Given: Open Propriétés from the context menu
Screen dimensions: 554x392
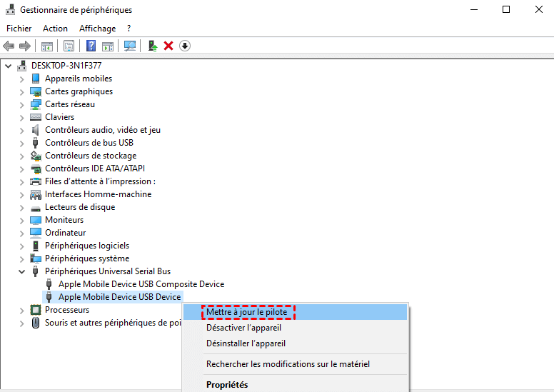Looking at the screenshot, I should (227, 385).
